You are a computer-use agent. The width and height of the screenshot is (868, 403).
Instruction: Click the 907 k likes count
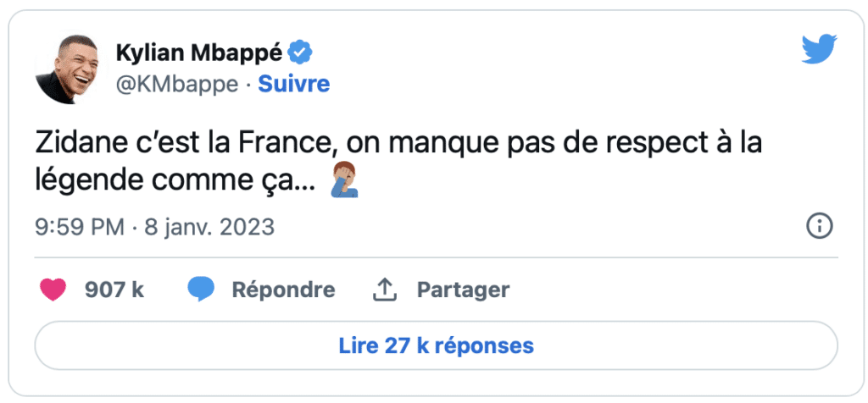[114, 290]
